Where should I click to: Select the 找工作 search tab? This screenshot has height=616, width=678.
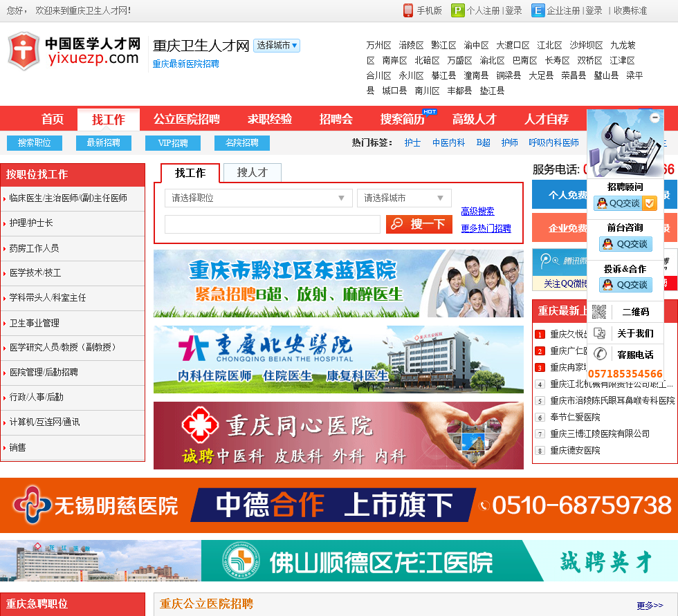[190, 174]
